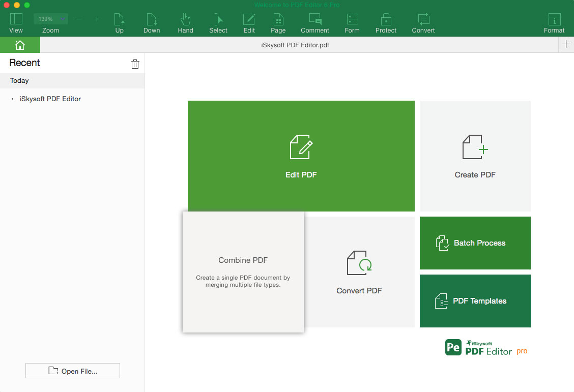The height and width of the screenshot is (392, 574).
Task: Clear recent files with the trash icon
Action: [135, 64]
